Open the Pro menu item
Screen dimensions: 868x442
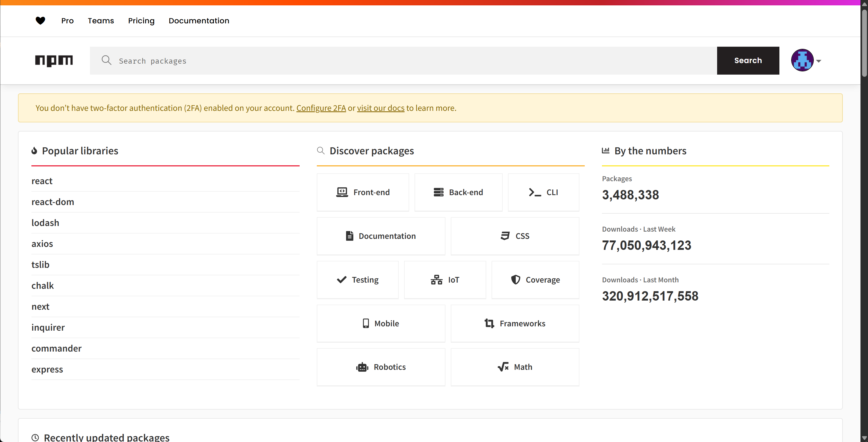(67, 21)
